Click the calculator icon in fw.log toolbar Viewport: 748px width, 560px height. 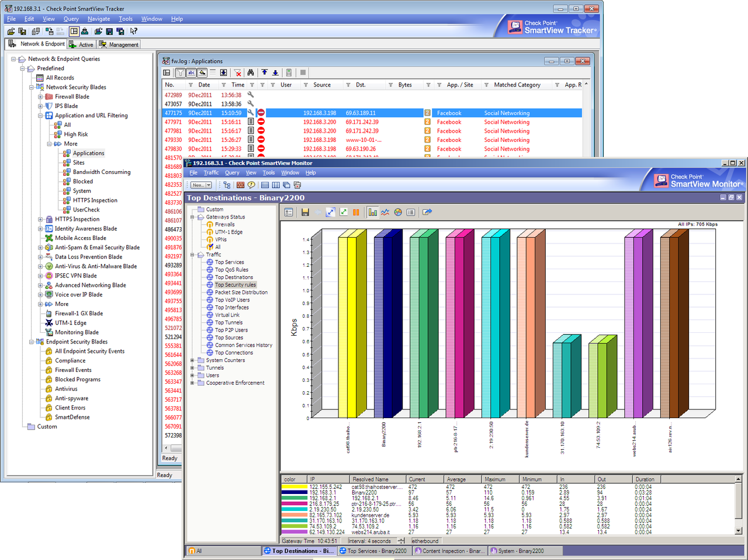click(289, 72)
